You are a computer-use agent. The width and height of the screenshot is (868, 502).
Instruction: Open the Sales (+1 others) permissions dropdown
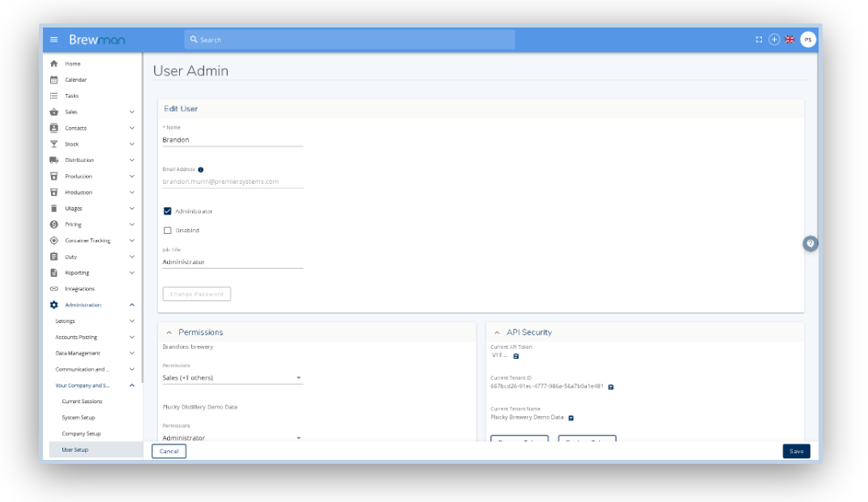pyautogui.click(x=231, y=377)
